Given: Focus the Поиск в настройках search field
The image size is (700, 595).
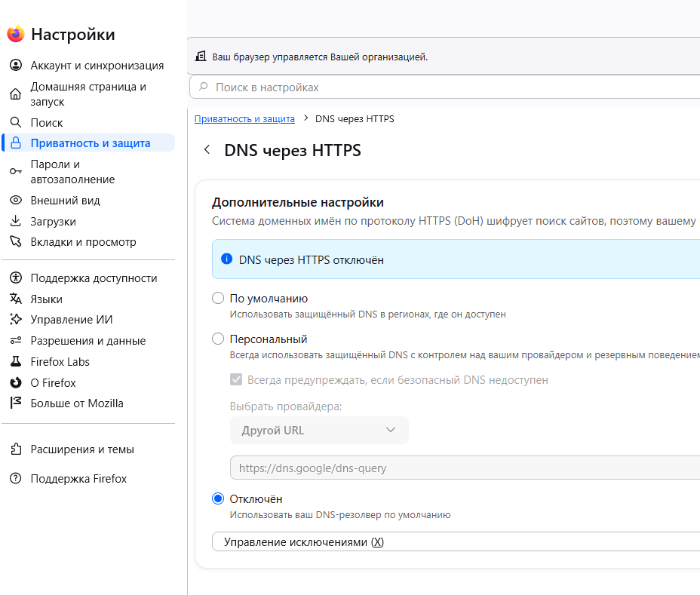Looking at the screenshot, I should 444,87.
